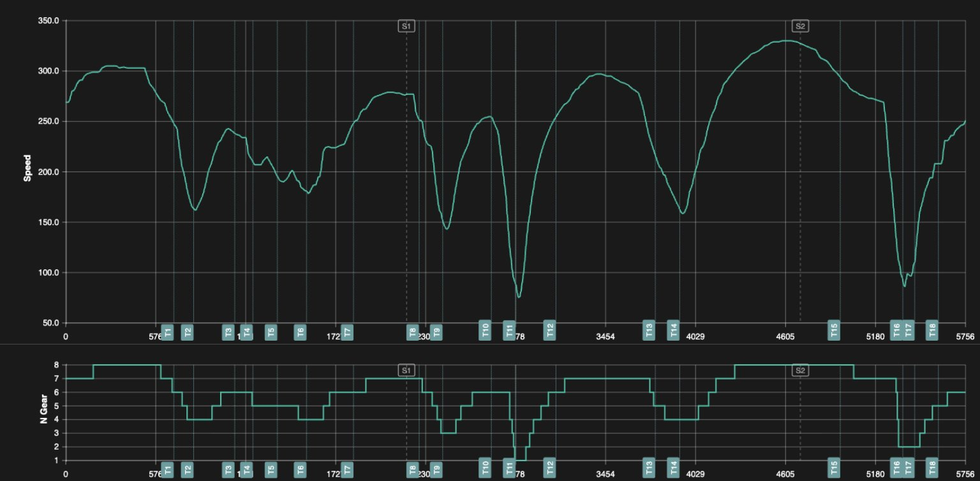Click the T18 label on the N Gear chart
This screenshot has width=980, height=481.
click(x=932, y=468)
